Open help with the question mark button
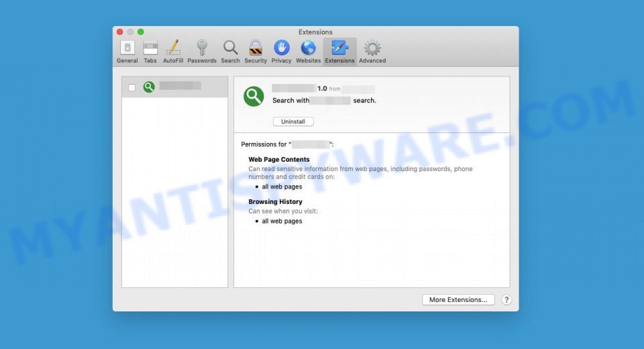 [x=506, y=300]
